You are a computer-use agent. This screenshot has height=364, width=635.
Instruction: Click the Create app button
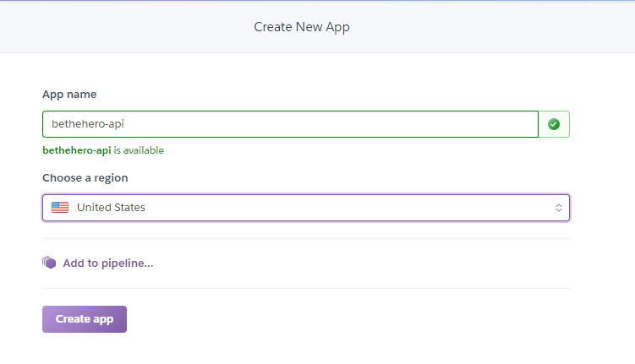pos(85,319)
